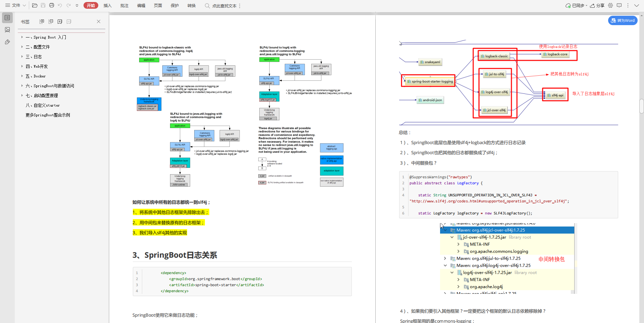
Task: Switch to the 保护 tab
Action: pyautogui.click(x=174, y=5)
